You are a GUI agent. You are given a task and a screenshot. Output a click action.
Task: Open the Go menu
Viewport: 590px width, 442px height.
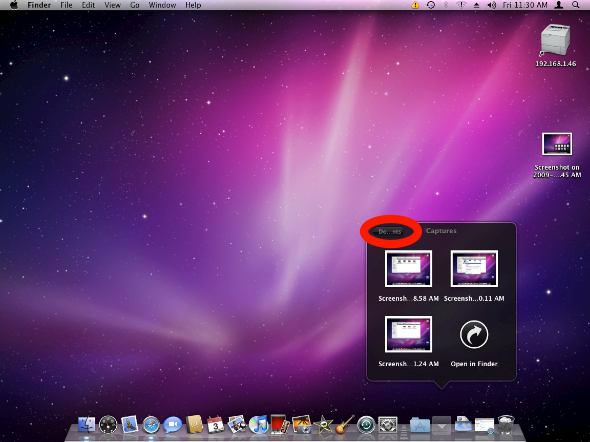point(135,5)
